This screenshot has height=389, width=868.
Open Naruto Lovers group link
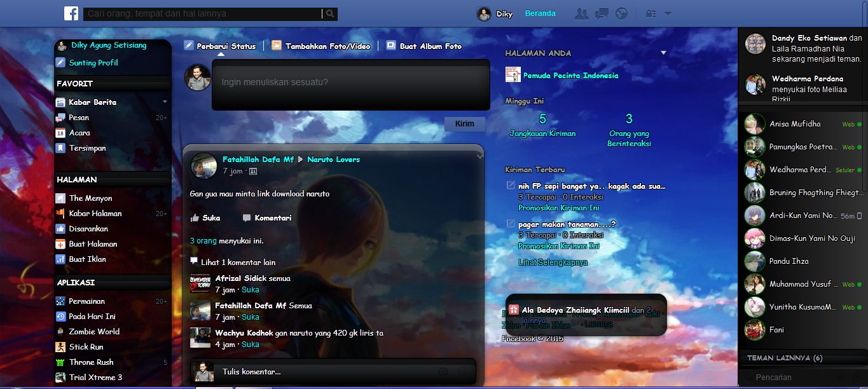[x=333, y=160]
